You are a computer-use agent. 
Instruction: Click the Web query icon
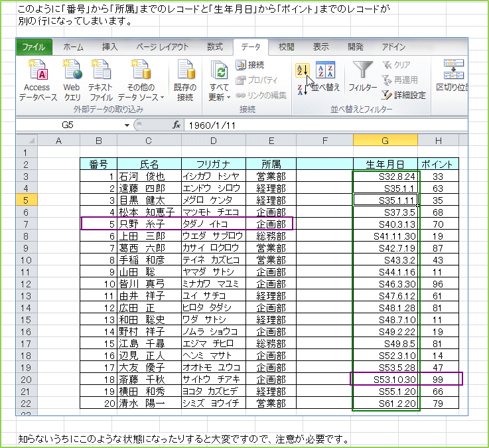[72, 70]
